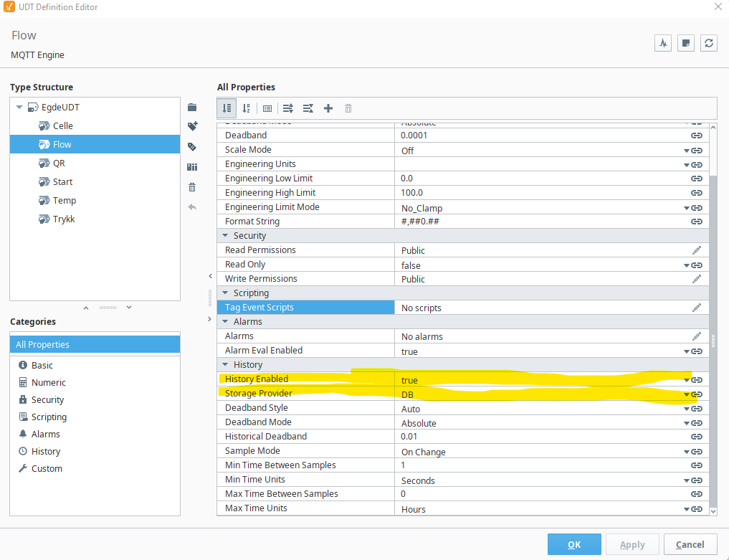Open the Scale Mode dropdown arrow
The width and height of the screenshot is (729, 560).
[x=686, y=151]
